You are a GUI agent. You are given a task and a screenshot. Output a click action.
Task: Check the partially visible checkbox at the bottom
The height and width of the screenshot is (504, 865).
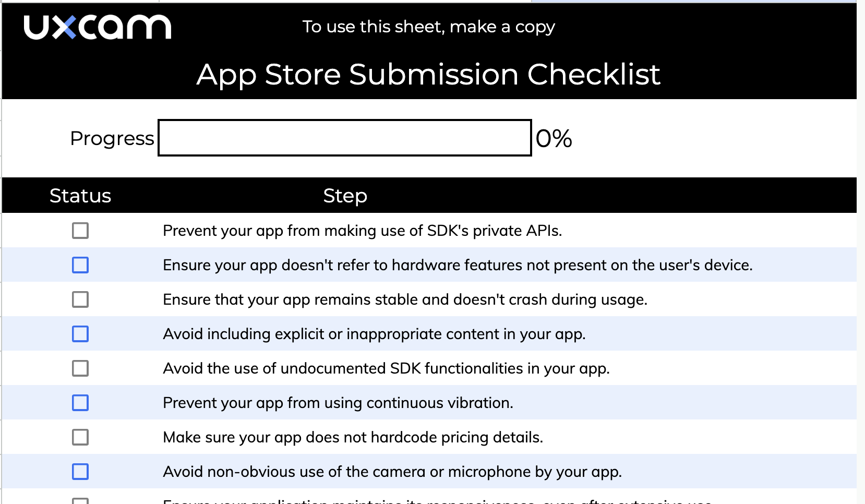coord(79,501)
